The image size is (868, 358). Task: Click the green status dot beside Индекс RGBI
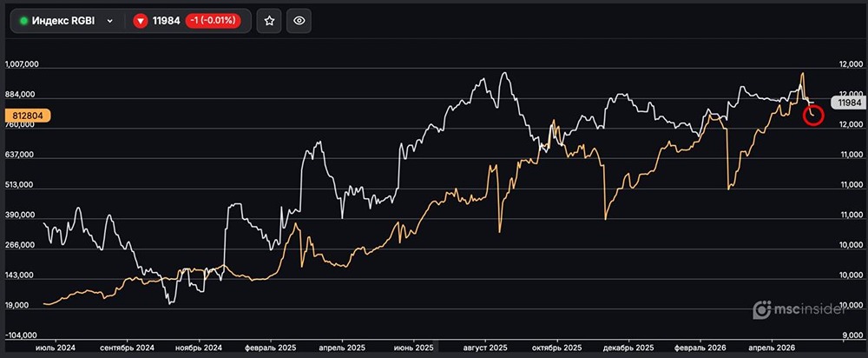coord(23,21)
